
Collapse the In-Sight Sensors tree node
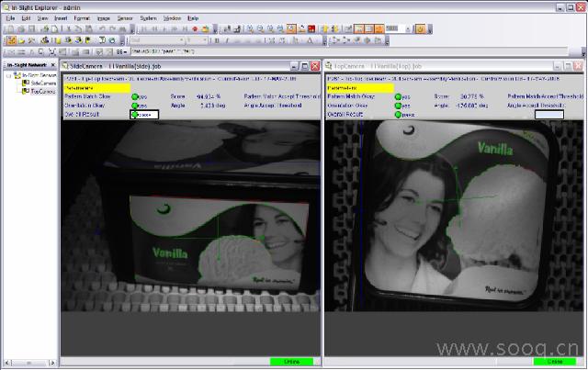tap(8, 75)
